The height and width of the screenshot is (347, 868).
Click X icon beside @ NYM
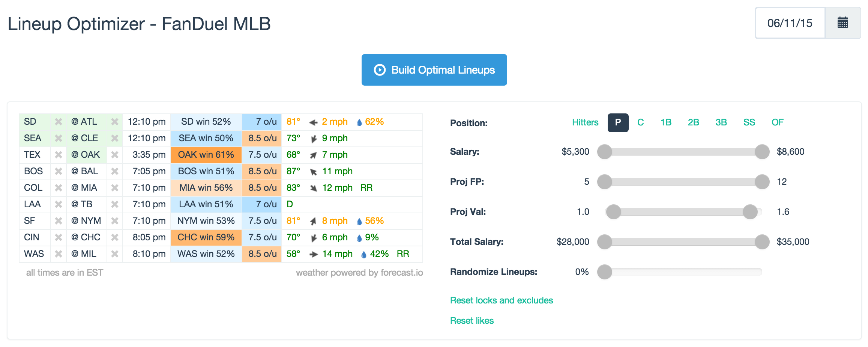click(x=115, y=221)
